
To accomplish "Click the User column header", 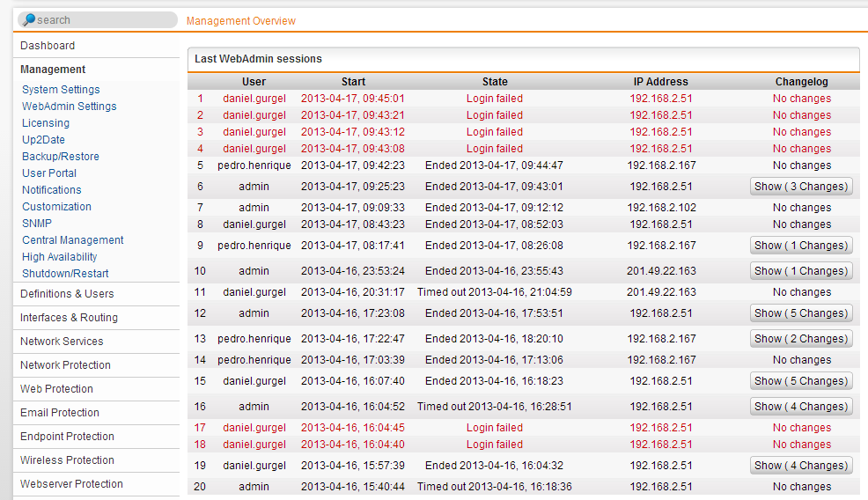I will [254, 82].
